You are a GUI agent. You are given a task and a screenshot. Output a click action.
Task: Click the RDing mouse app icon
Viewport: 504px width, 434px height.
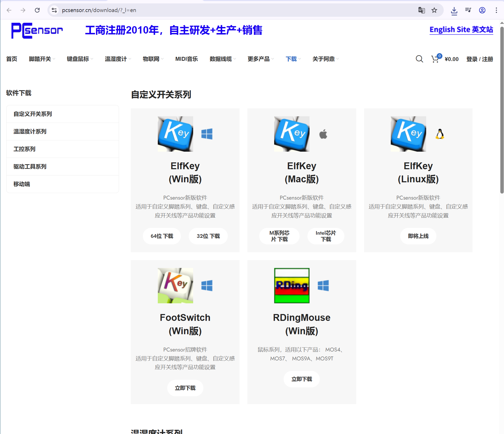click(x=291, y=285)
